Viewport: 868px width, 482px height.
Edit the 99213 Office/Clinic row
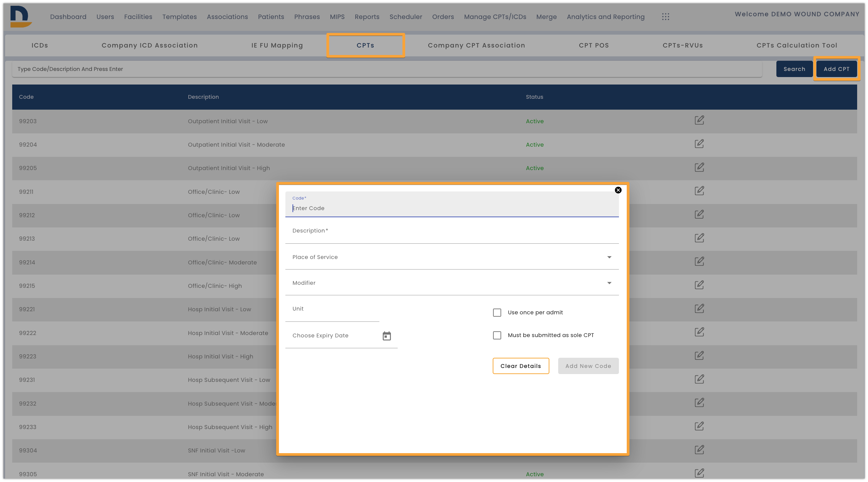(699, 238)
